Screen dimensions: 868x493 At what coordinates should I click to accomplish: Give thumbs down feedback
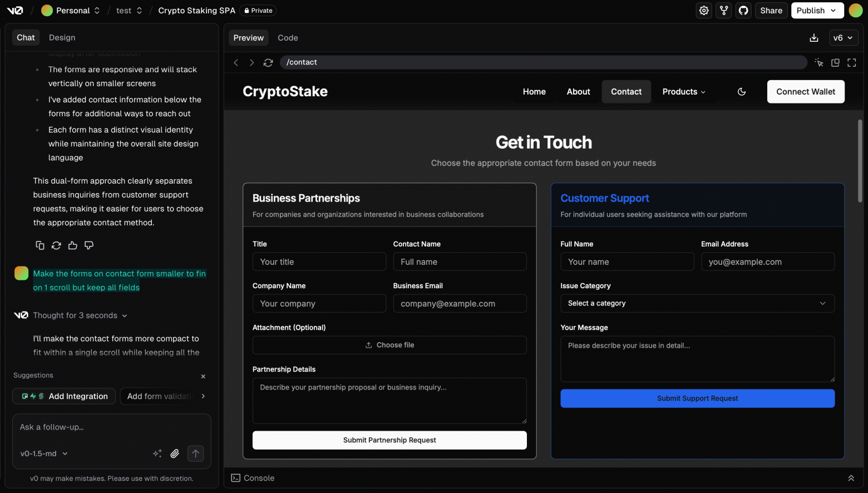(x=89, y=245)
